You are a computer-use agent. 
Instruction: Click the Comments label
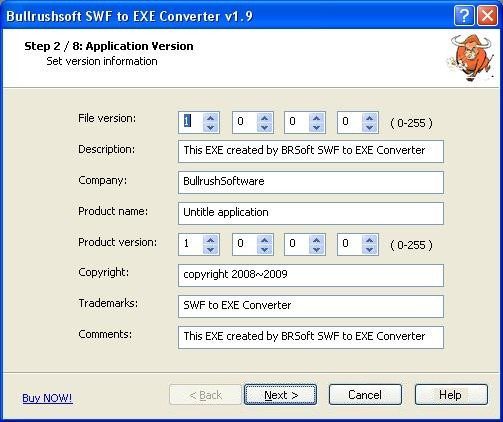click(x=105, y=334)
